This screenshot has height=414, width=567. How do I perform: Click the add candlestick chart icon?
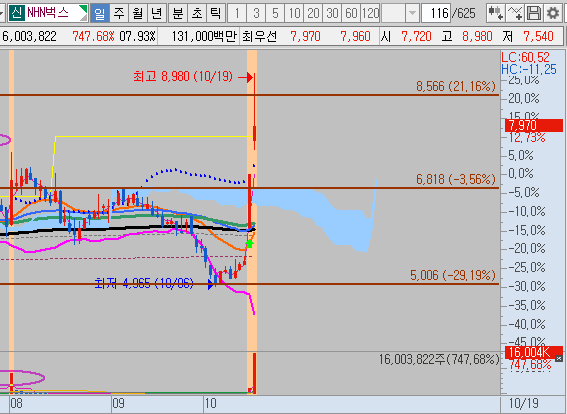[496, 13]
